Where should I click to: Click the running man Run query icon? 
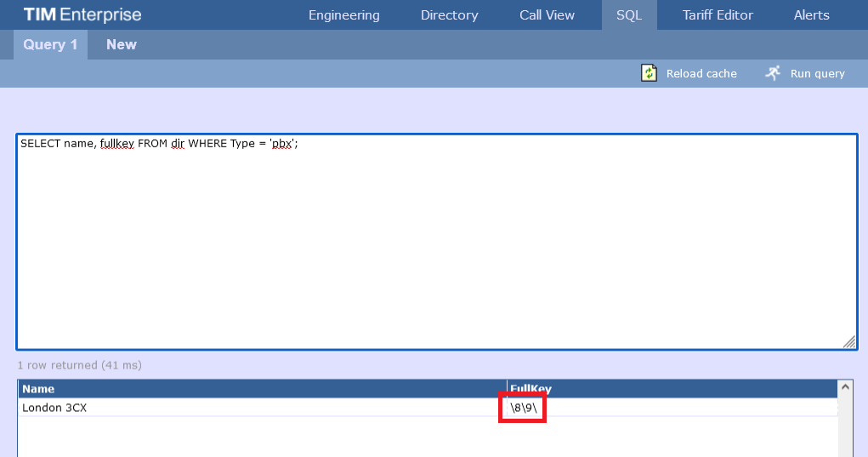(772, 73)
